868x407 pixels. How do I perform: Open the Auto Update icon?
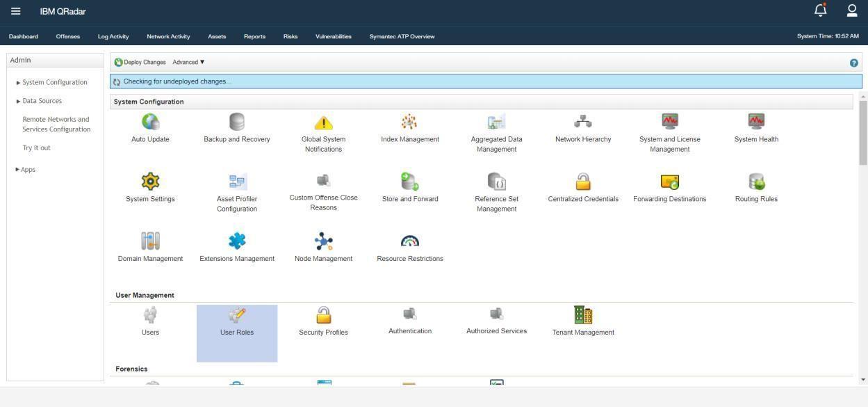150,122
